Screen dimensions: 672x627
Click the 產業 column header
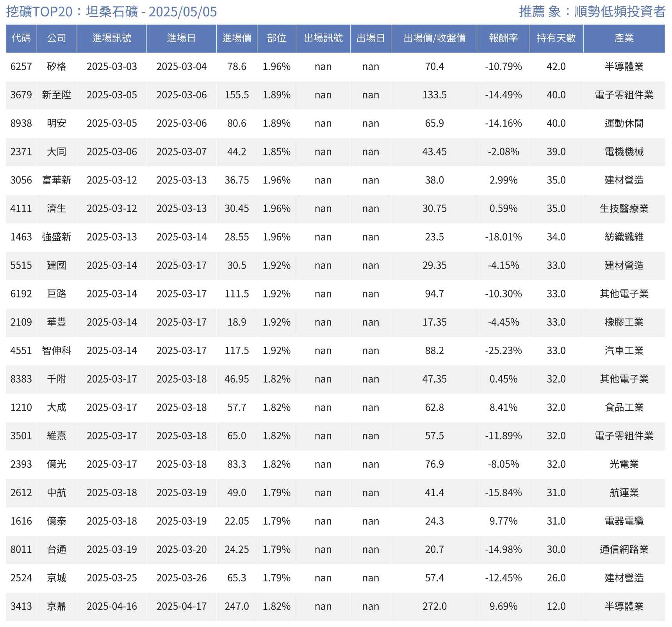pyautogui.click(x=624, y=38)
